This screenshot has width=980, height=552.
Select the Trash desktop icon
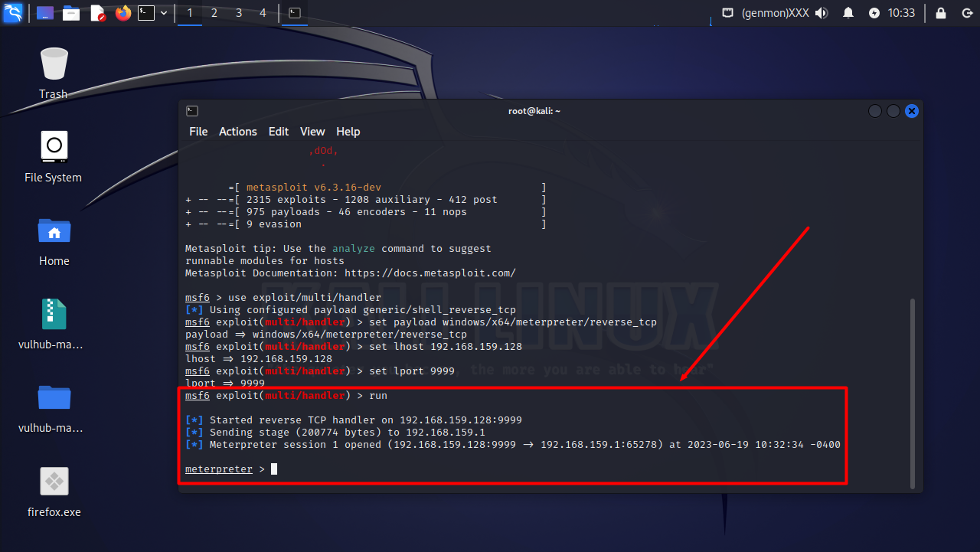pos(54,73)
